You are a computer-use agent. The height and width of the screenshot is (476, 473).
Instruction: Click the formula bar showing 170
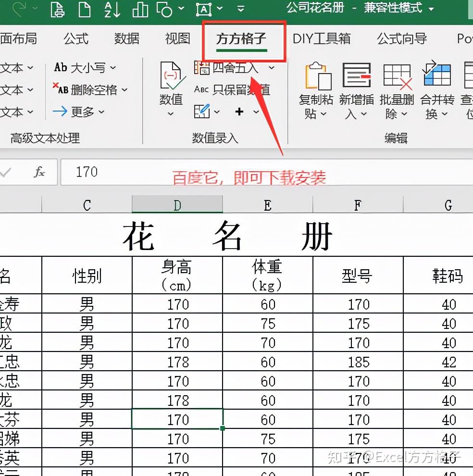267,172
